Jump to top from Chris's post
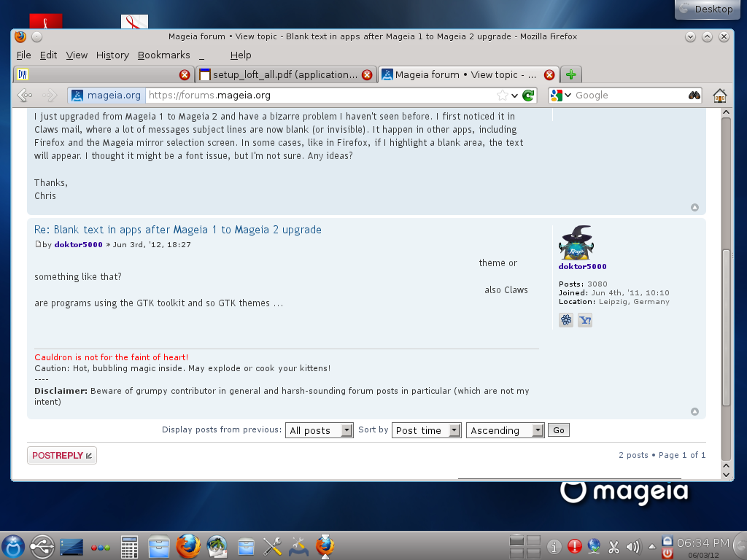747x560 pixels. [694, 207]
